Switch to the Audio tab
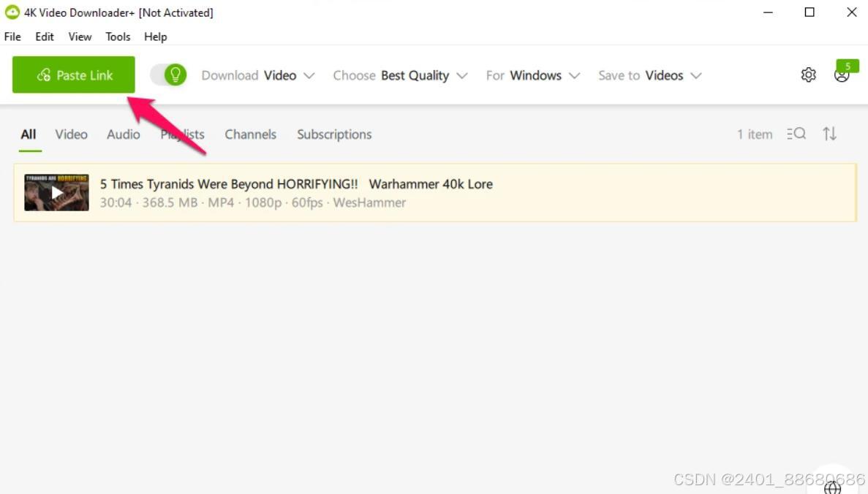Screen dimensions: 868x494 [124, 134]
